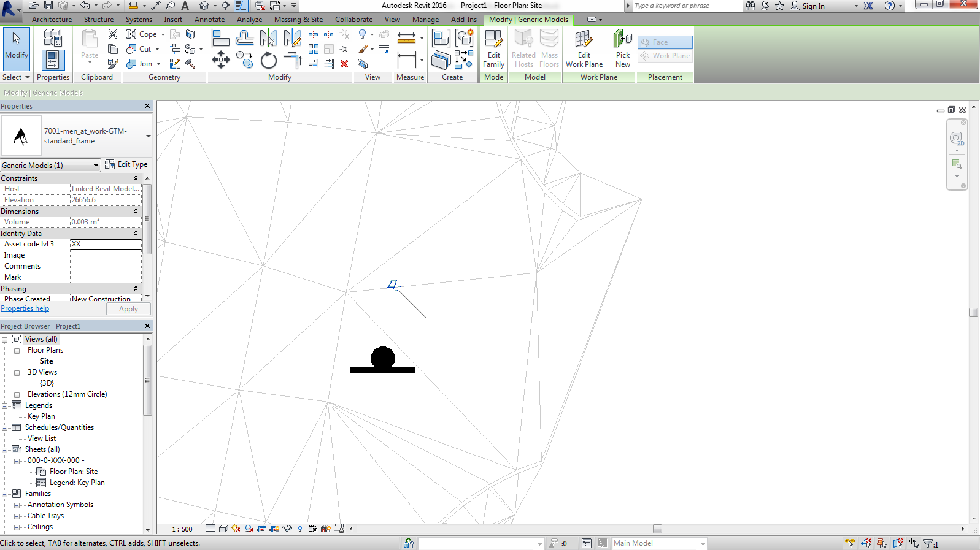Image resolution: width=980 pixels, height=550 pixels.
Task: Open the Properties help link
Action: (x=25, y=308)
